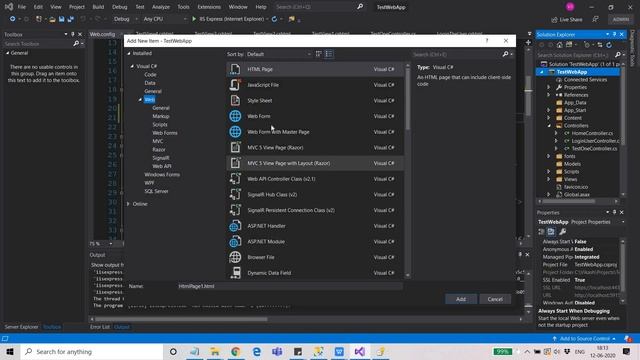This screenshot has height=360, width=640.
Task: Click Save All in Visual Studio toolbar
Action: 70,19
